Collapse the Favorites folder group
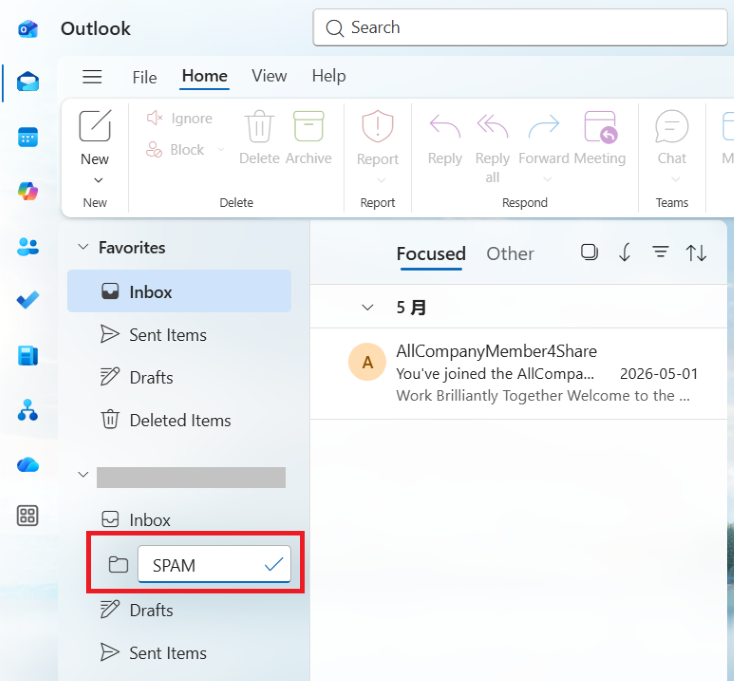The image size is (734, 681). tap(83, 247)
